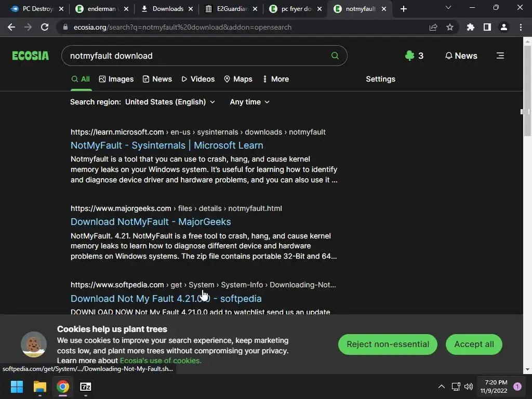The width and height of the screenshot is (532, 399).
Task: Open the Ecosia hamburger menu
Action: (x=500, y=56)
